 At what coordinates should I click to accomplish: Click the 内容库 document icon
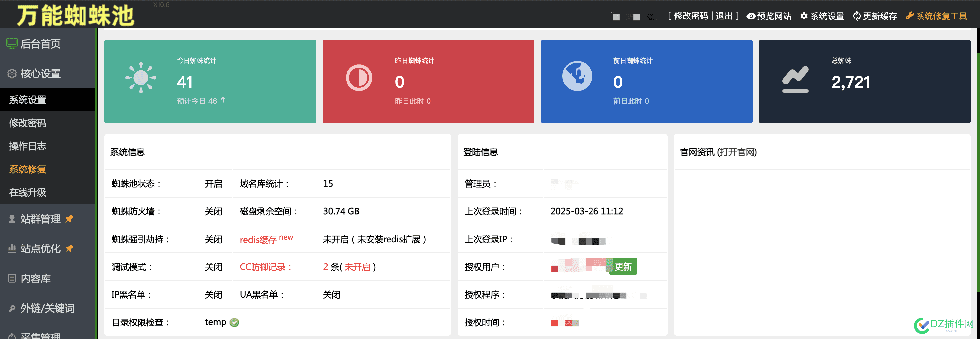[x=12, y=278]
